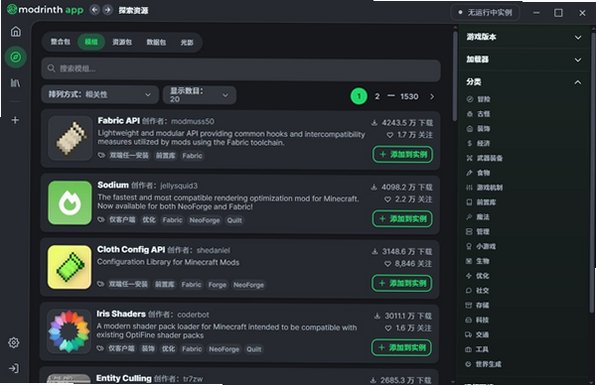Open the 排列方式 sort dropdown
596x385 pixels.
pyautogui.click(x=100, y=95)
